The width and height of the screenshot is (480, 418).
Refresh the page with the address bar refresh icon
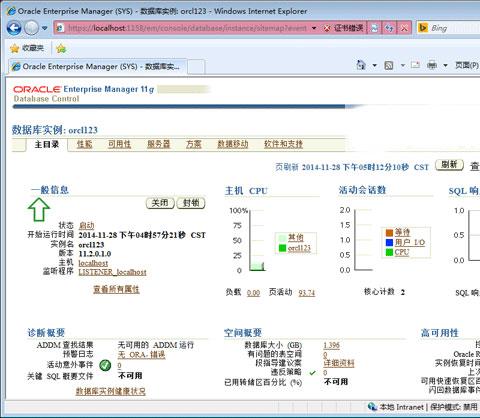point(389,28)
